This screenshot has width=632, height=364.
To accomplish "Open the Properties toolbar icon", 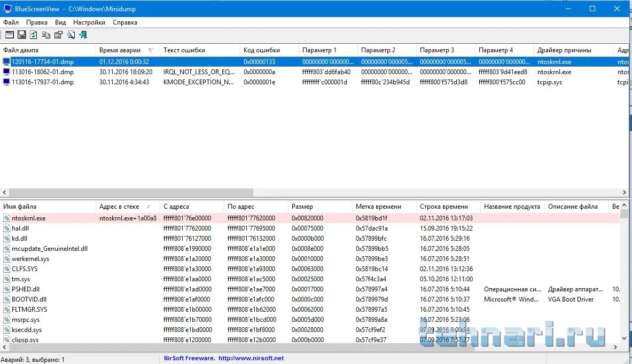I will 58,35.
